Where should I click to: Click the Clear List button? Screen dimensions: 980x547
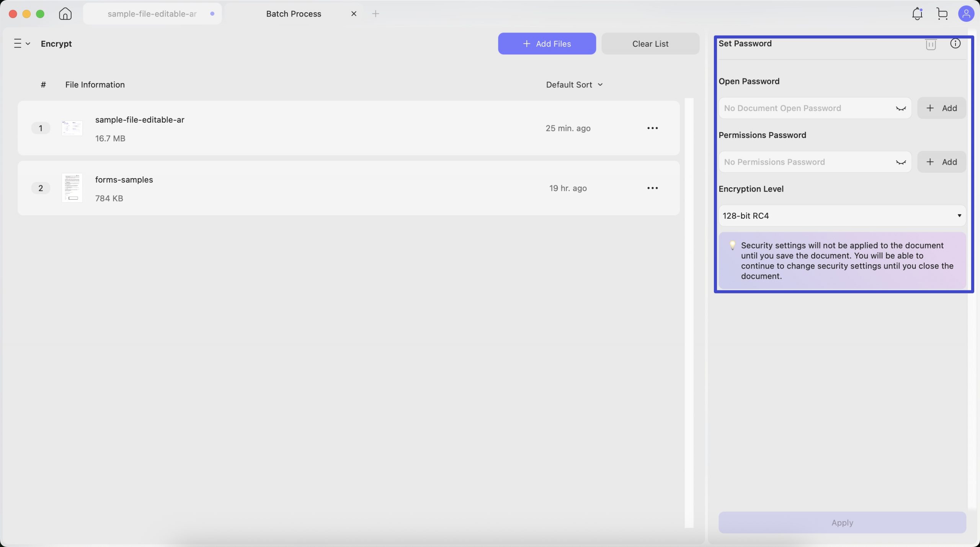(x=650, y=44)
